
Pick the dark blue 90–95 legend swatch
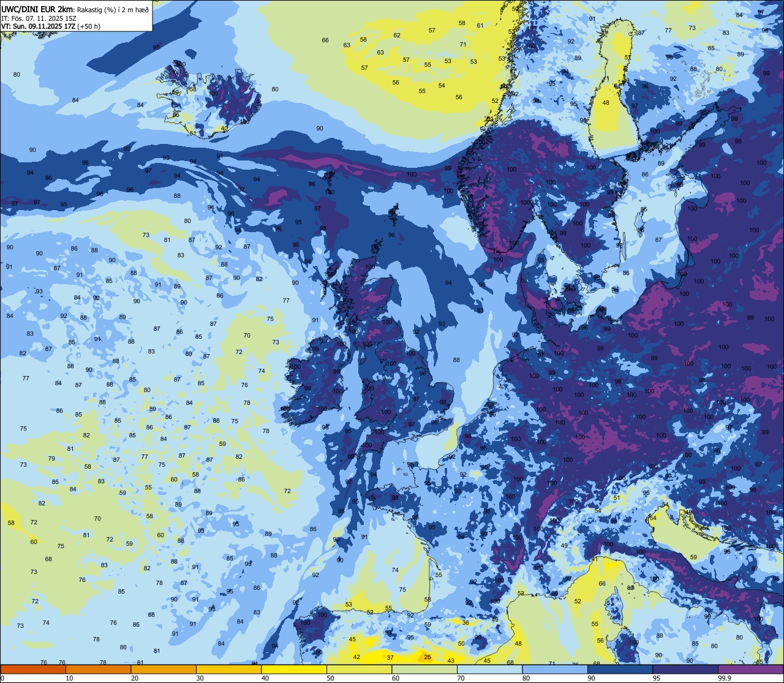coord(620,669)
